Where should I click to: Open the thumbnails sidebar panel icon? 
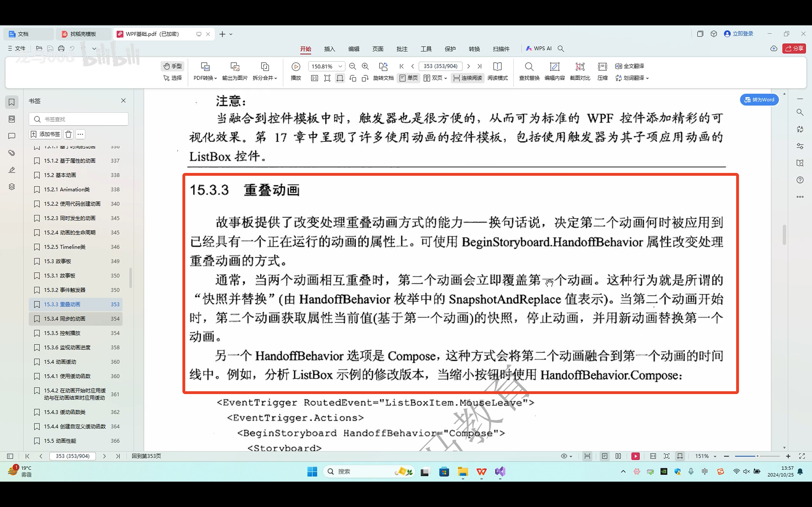[x=12, y=119]
